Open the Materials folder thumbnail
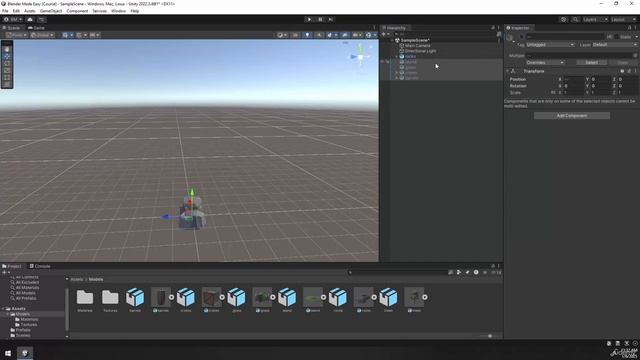The image size is (640, 360). (85, 298)
